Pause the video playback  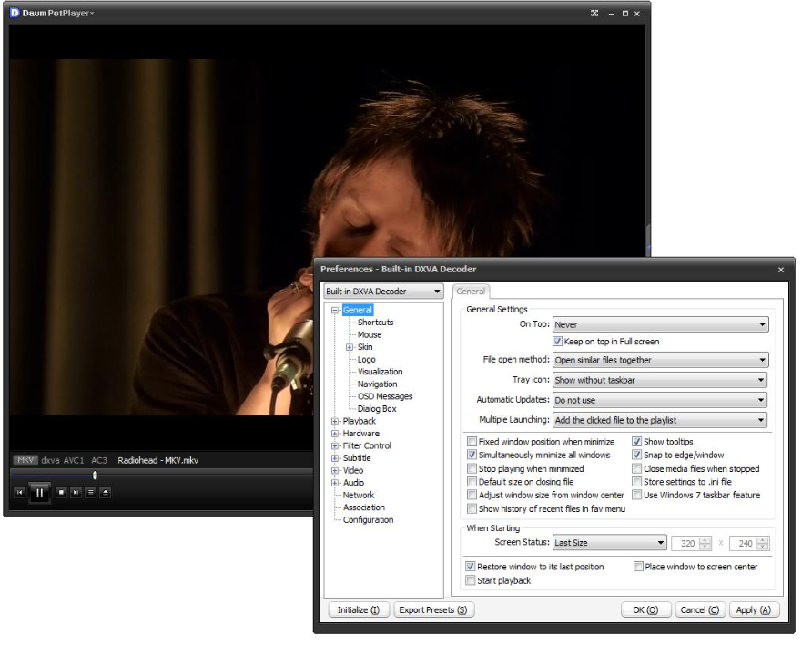tap(39, 493)
